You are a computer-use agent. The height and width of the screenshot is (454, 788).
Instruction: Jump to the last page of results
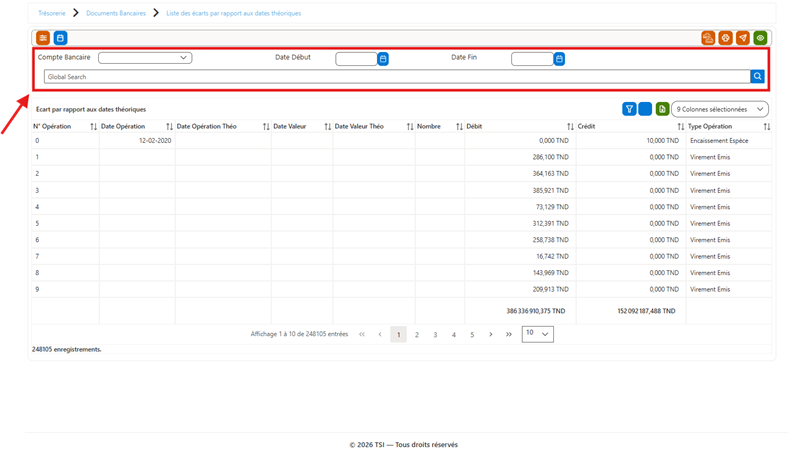[x=509, y=334]
